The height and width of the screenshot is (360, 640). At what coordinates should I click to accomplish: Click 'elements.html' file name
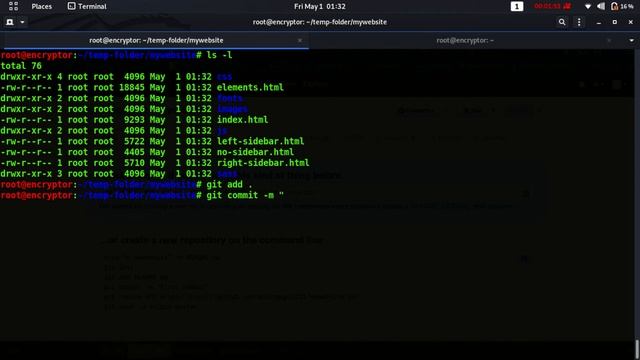pyautogui.click(x=250, y=87)
